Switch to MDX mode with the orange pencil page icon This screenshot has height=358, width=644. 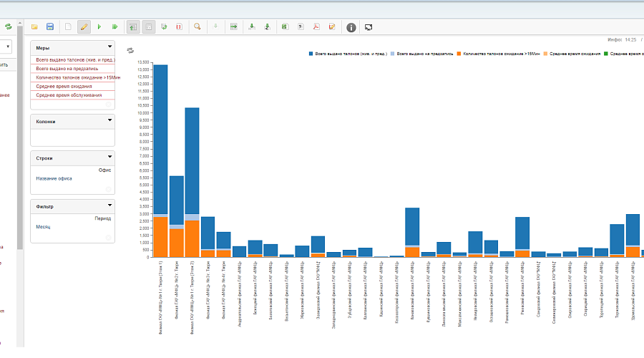pyautogui.click(x=332, y=26)
